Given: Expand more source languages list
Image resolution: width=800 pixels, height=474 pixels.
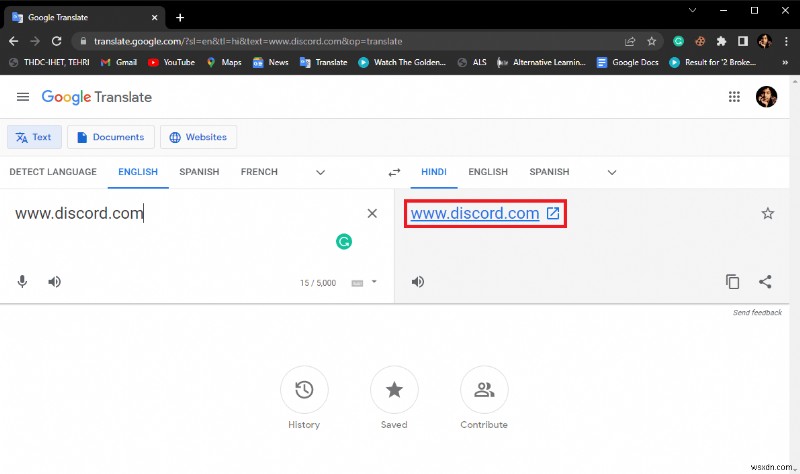Looking at the screenshot, I should pyautogui.click(x=320, y=172).
